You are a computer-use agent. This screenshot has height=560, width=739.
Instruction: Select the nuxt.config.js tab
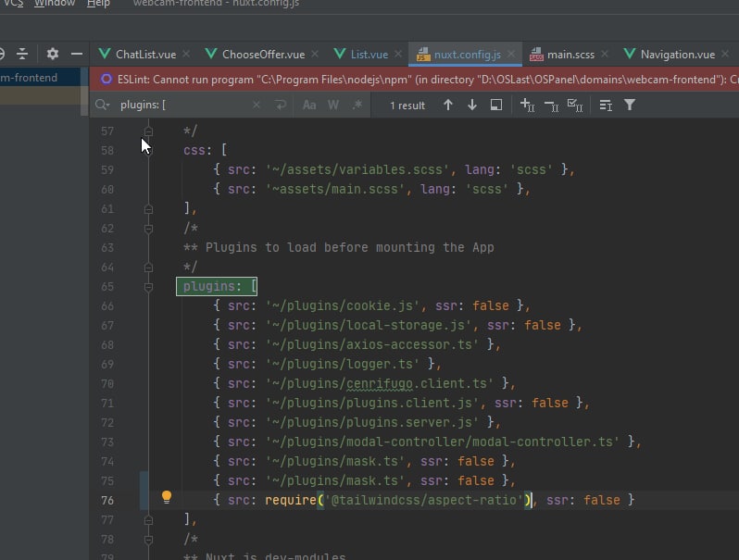point(467,55)
